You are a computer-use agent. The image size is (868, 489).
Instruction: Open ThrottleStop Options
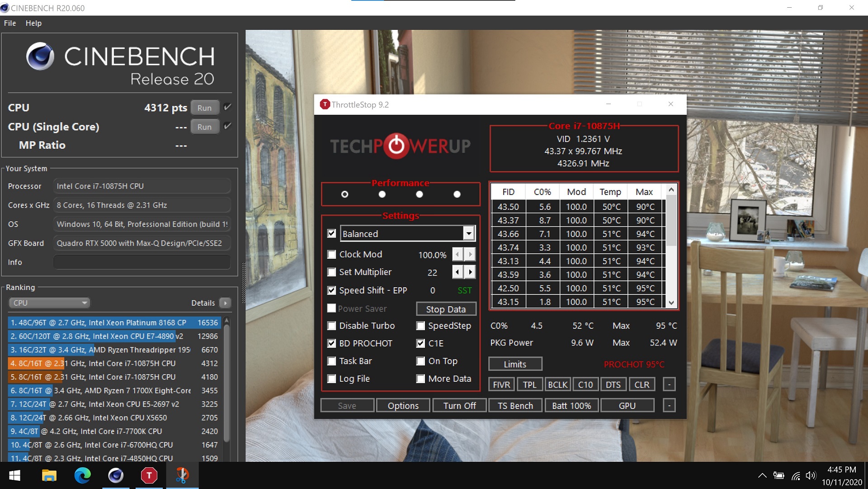point(403,406)
